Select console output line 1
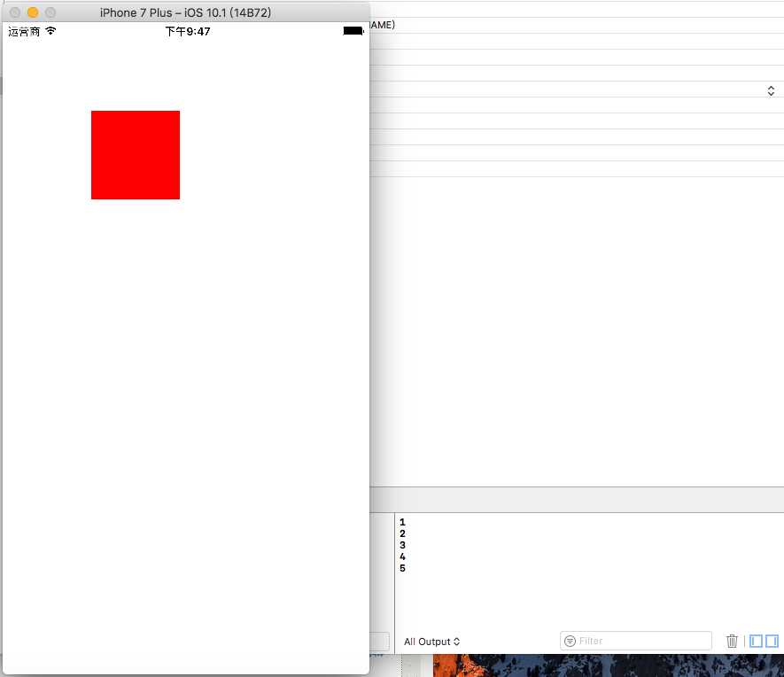The height and width of the screenshot is (677, 784). point(402,522)
